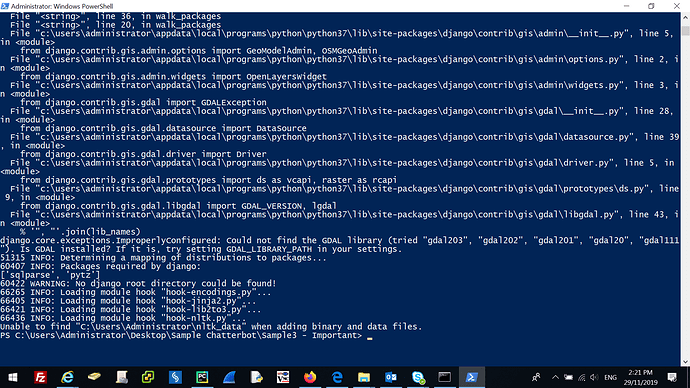Click 'Packages required by django' line
690x388 pixels.
point(100,267)
